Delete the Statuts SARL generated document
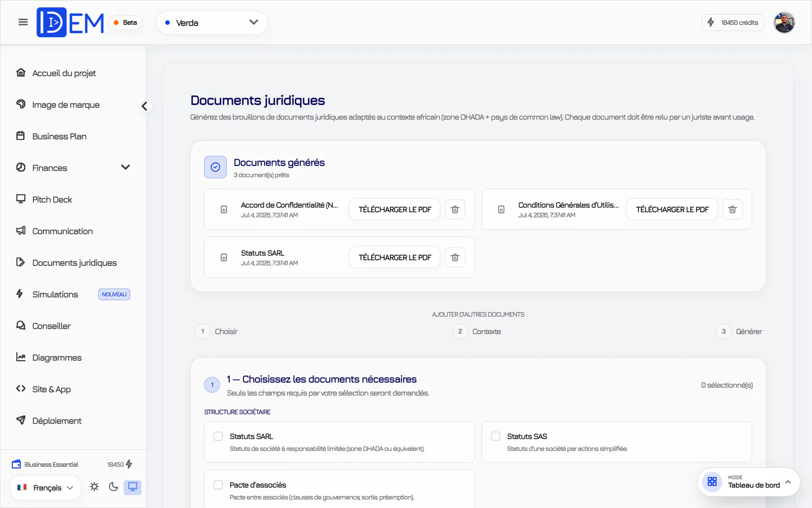 tap(455, 257)
